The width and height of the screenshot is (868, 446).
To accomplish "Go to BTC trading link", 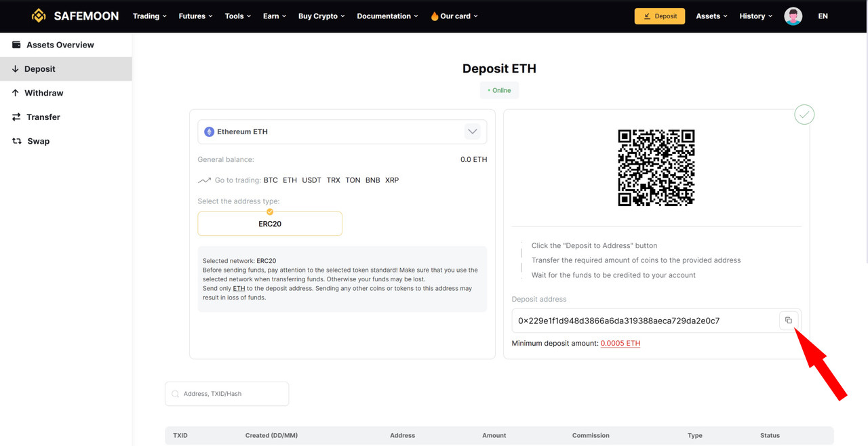I will (271, 180).
